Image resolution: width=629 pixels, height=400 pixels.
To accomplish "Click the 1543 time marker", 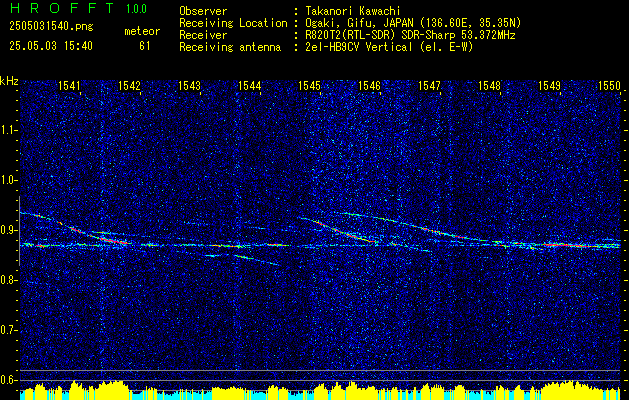I will pos(189,85).
